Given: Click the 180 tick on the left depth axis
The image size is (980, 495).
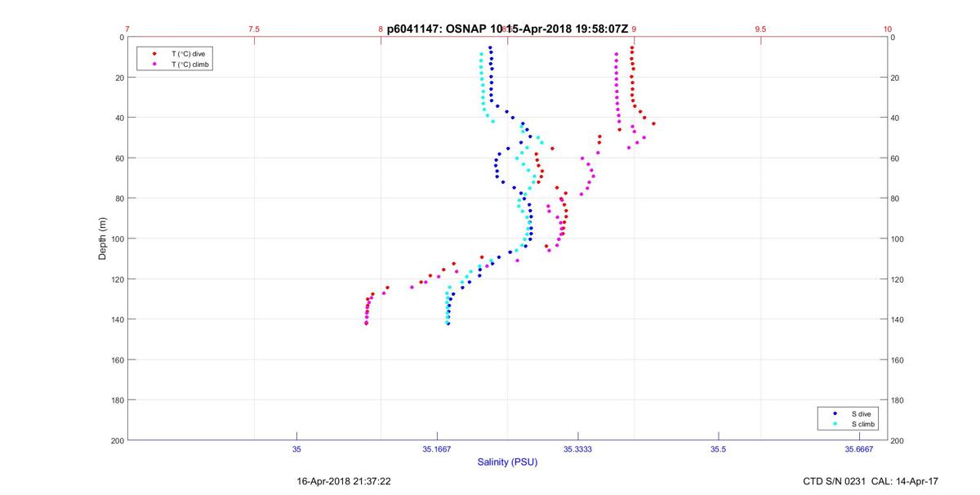Looking at the screenshot, I should (x=117, y=400).
